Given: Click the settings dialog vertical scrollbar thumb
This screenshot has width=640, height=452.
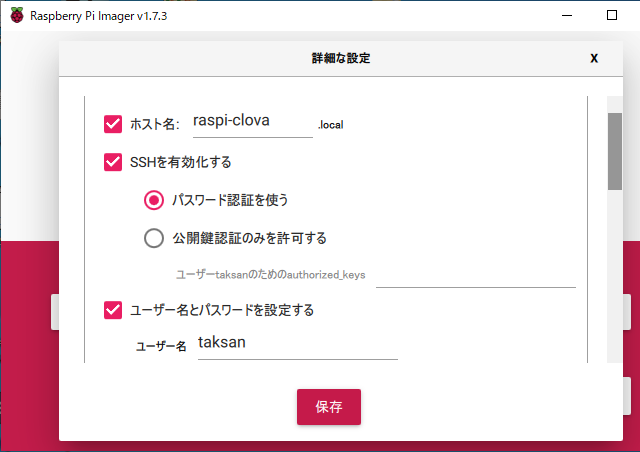Looking at the screenshot, I should 615,151.
